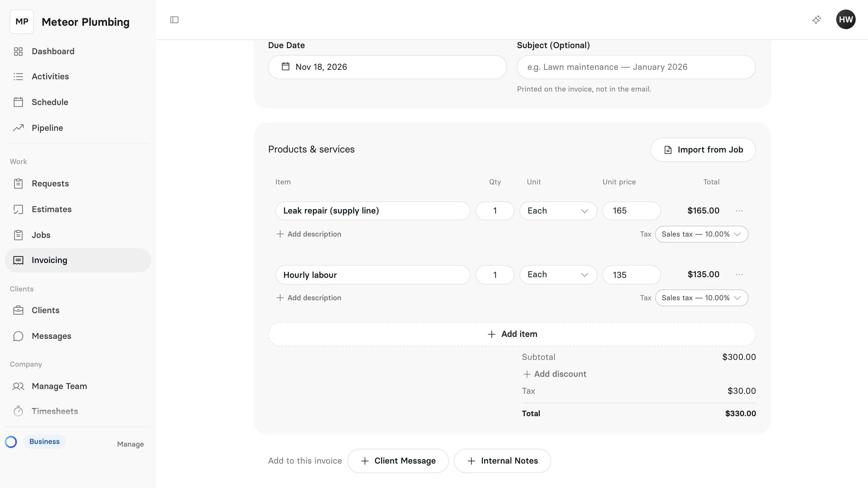This screenshot has height=488, width=868.
Task: Click the $165.00 line total
Action: [703, 211]
